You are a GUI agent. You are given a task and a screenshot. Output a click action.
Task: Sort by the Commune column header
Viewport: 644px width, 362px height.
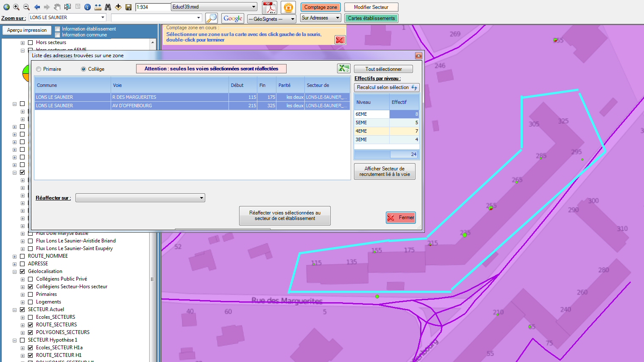(x=72, y=85)
